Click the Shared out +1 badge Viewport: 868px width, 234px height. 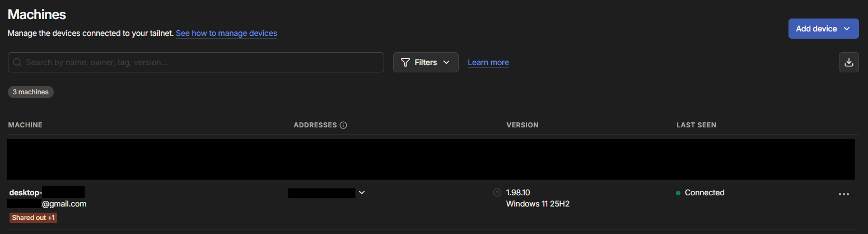tap(34, 218)
